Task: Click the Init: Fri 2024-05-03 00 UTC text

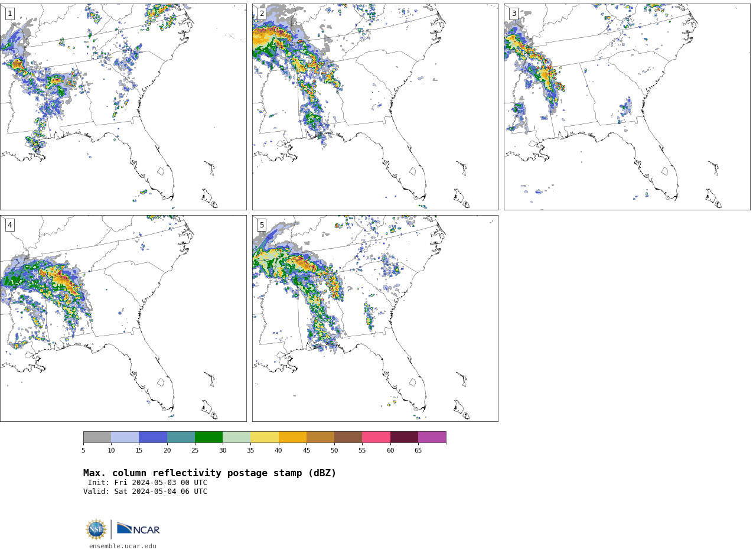Action: point(148,483)
